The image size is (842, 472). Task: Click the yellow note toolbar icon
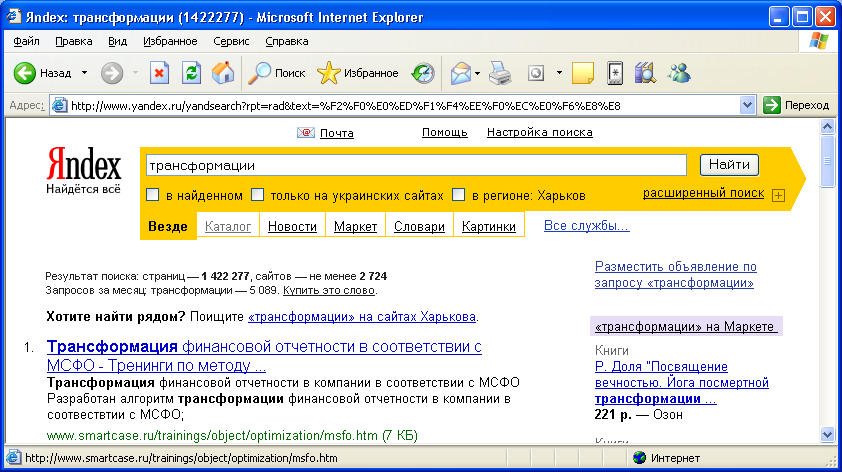point(583,73)
